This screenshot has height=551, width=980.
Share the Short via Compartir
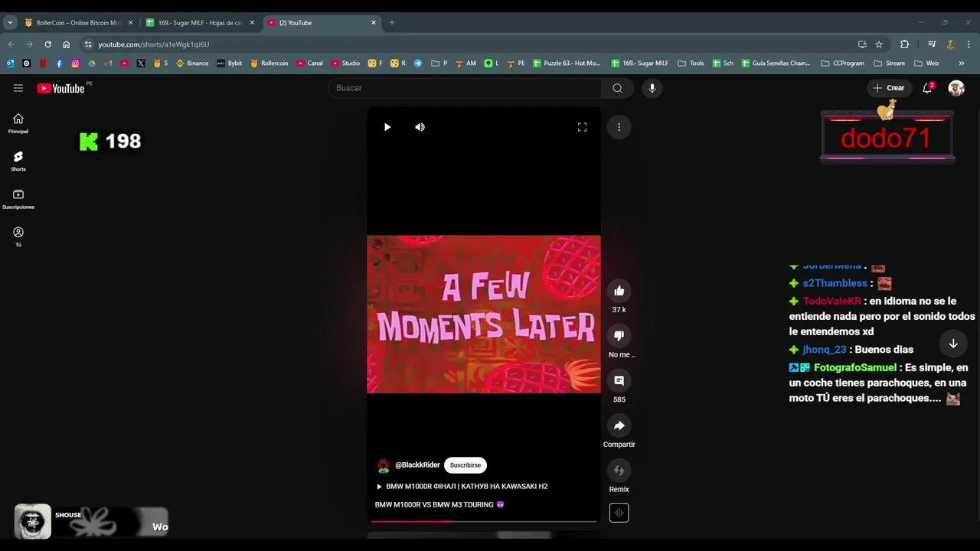click(x=619, y=425)
